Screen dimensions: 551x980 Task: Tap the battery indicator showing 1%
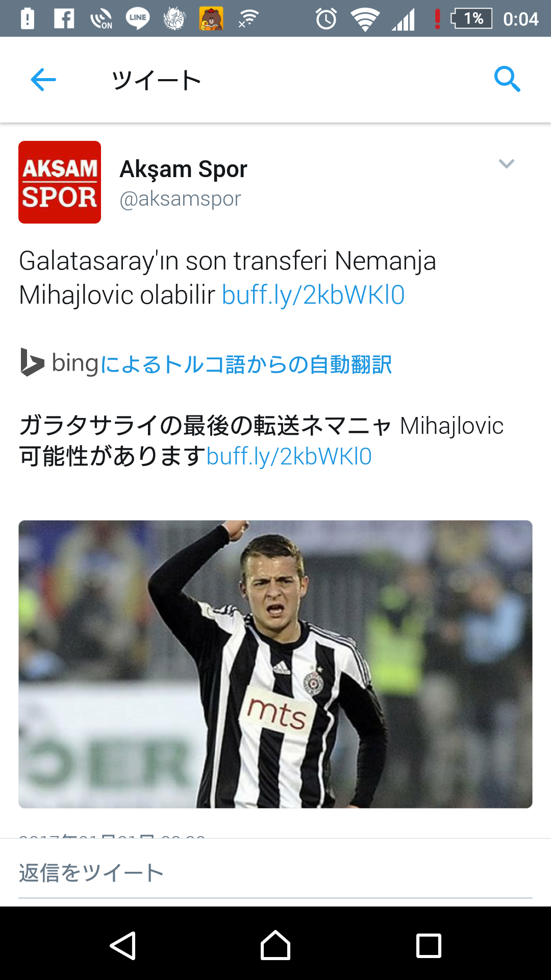pyautogui.click(x=471, y=19)
